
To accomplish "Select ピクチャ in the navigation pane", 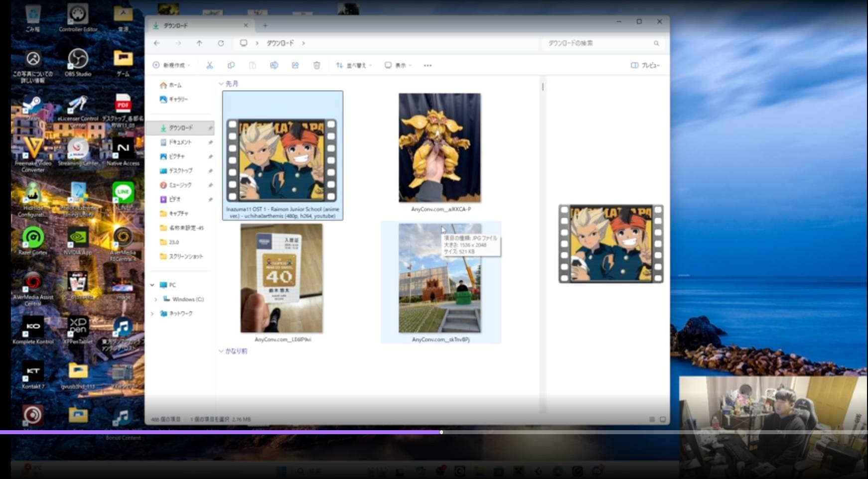I will pos(176,156).
